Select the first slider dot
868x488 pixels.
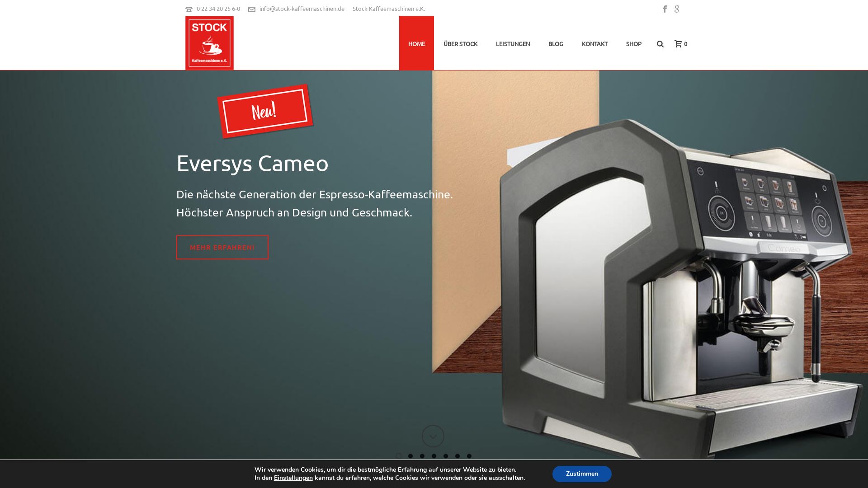(x=399, y=456)
